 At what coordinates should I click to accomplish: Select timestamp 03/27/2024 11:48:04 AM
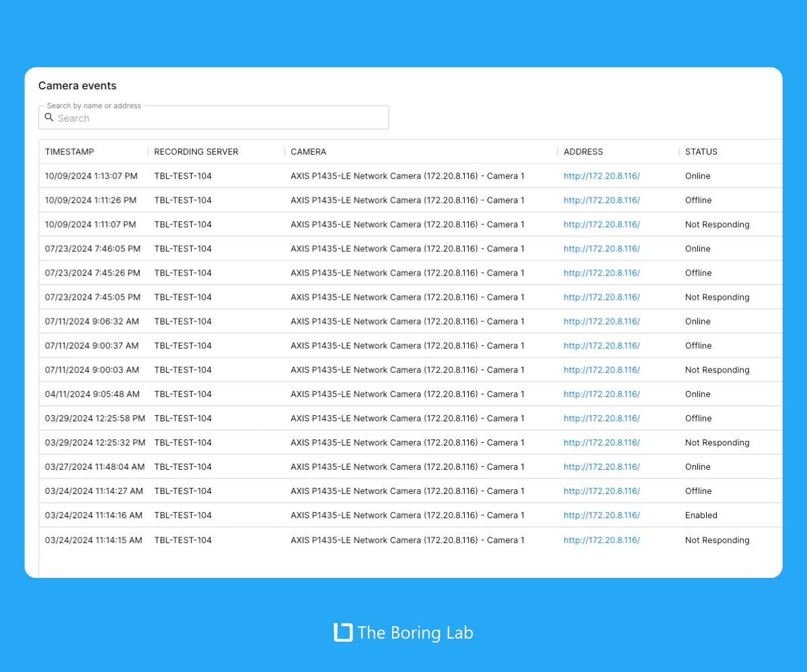(x=95, y=466)
